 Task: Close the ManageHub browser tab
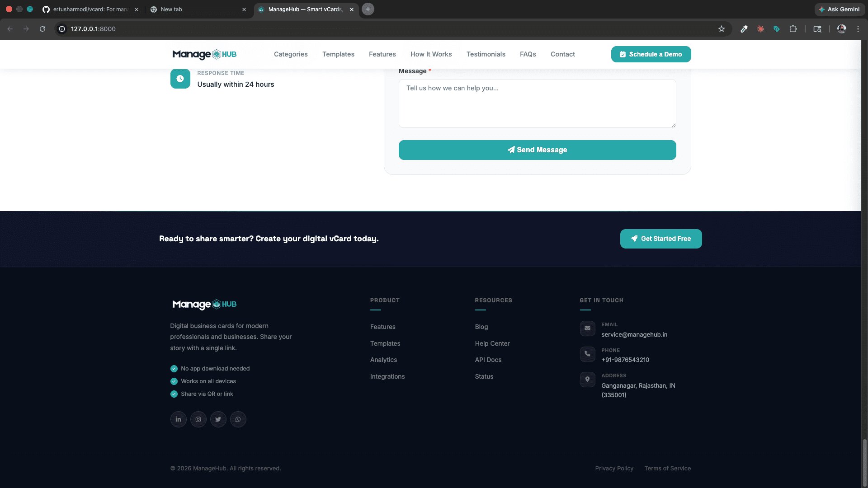click(352, 9)
